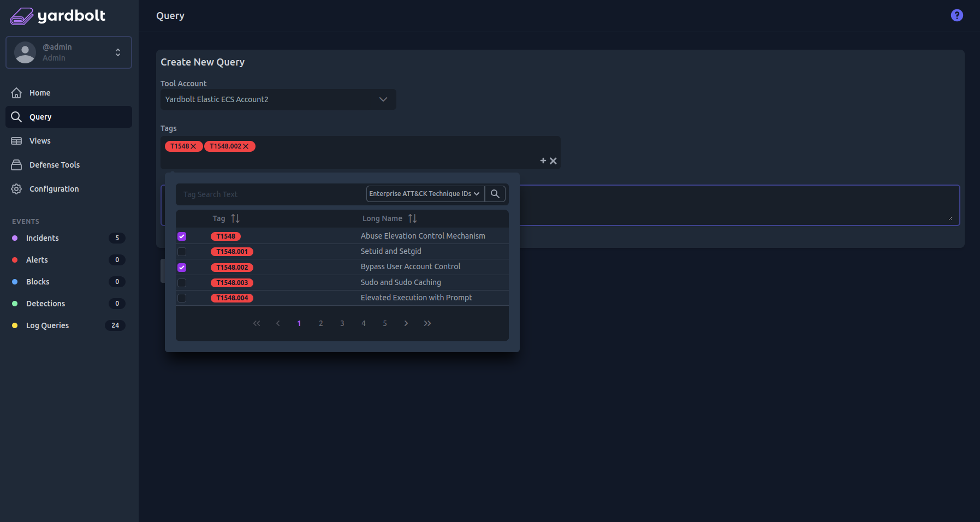Uncheck the T1548.002 Bypass User Account Control checkbox
Screen dimensions: 980x522
click(182, 268)
